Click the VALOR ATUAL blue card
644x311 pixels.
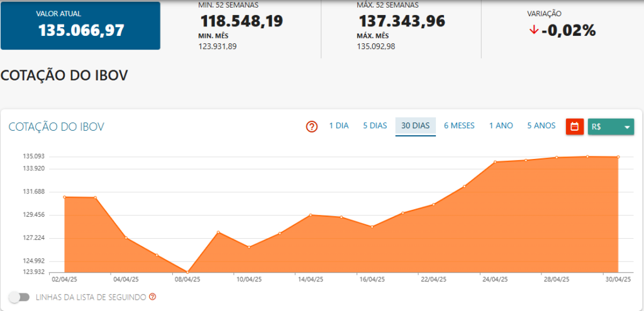80,25
